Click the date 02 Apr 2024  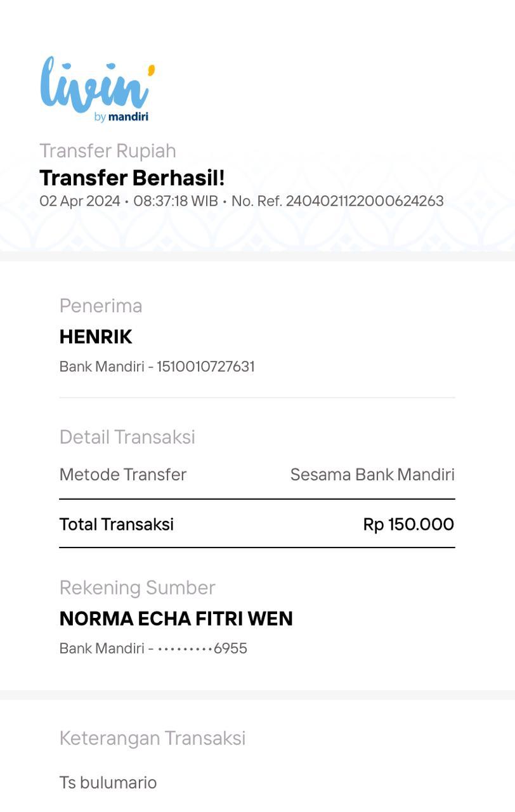[80, 201]
